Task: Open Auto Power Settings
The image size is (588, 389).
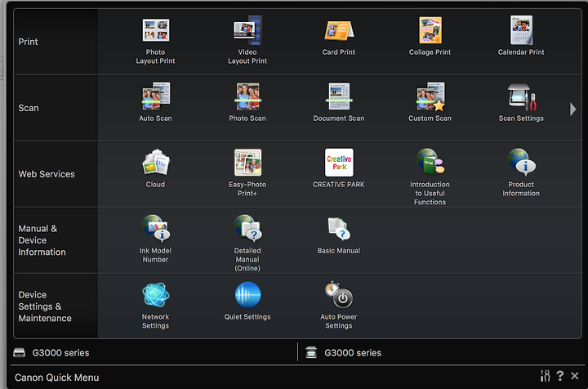Action: [339, 306]
